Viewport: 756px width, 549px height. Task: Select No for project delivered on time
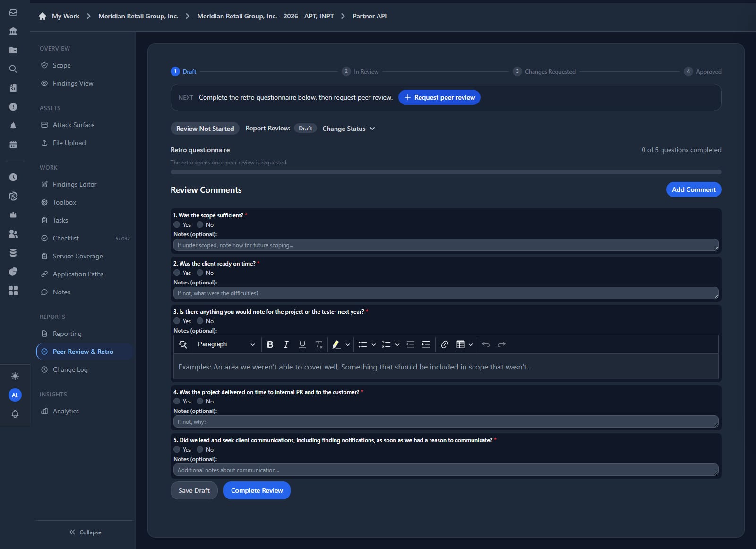[200, 401]
